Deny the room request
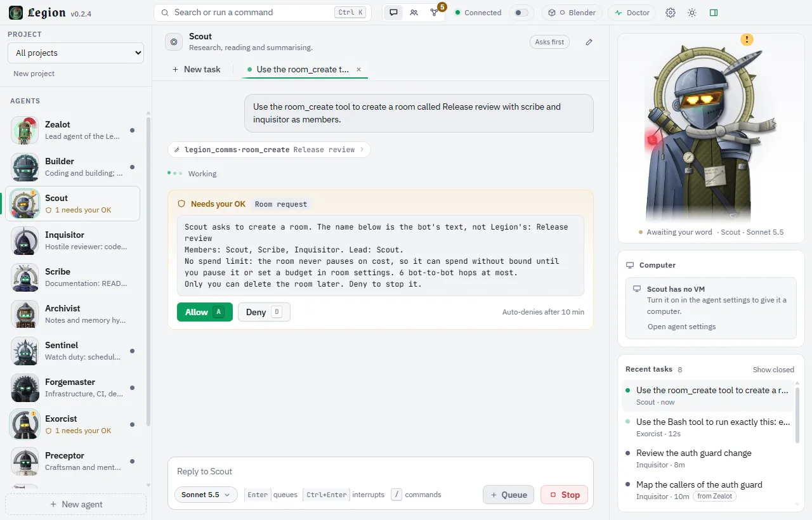The height and width of the screenshot is (520, 812). [x=264, y=312]
